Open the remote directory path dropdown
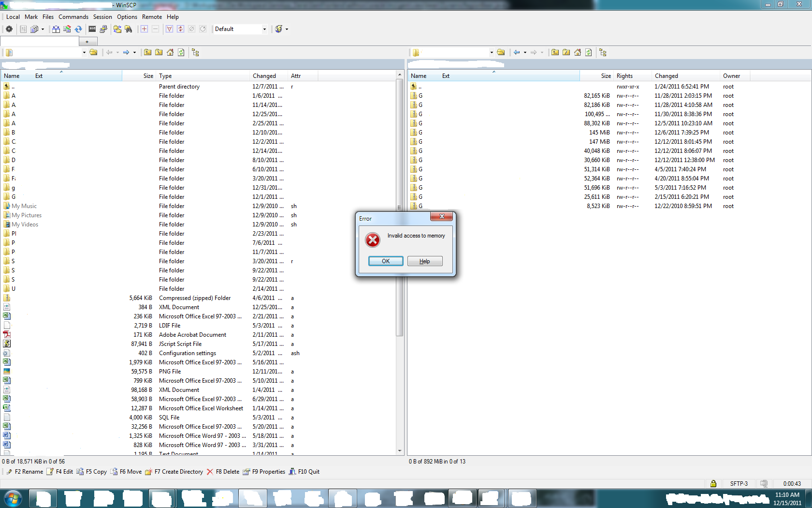 click(492, 52)
